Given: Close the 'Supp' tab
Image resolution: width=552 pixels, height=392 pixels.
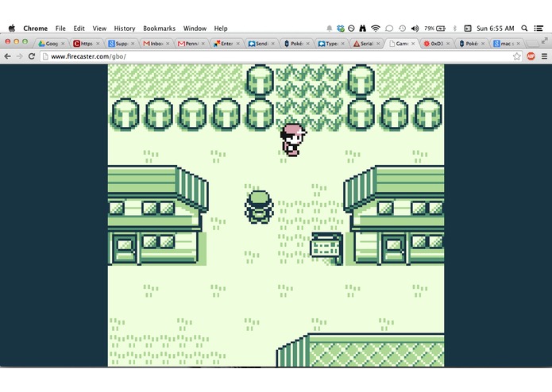Looking at the screenshot, I should (133, 44).
